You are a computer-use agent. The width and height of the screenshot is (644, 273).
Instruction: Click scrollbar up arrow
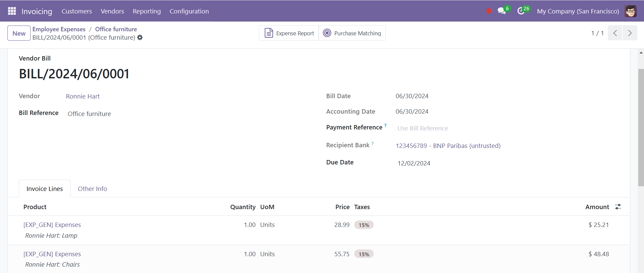[x=641, y=53]
